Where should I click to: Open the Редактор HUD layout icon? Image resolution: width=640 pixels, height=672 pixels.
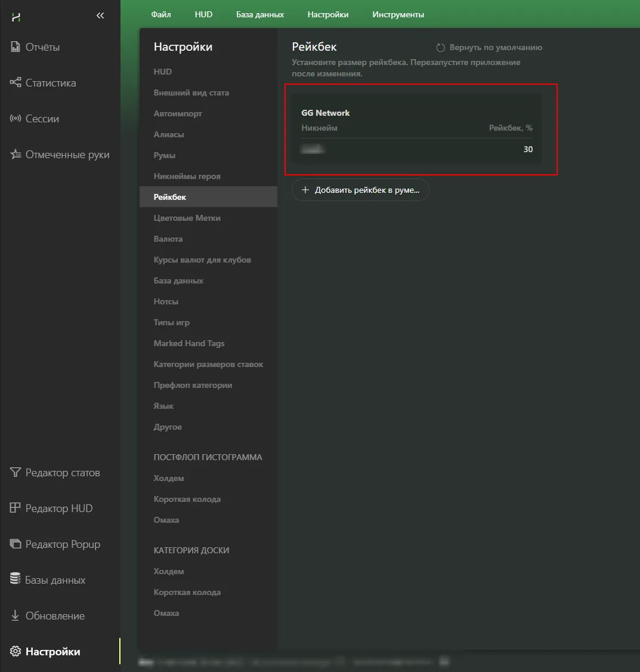point(16,508)
